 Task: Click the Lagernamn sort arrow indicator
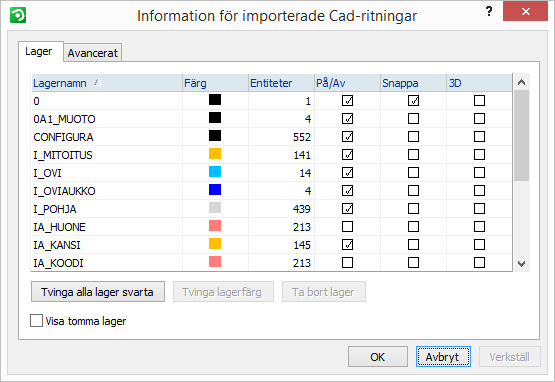click(98, 82)
